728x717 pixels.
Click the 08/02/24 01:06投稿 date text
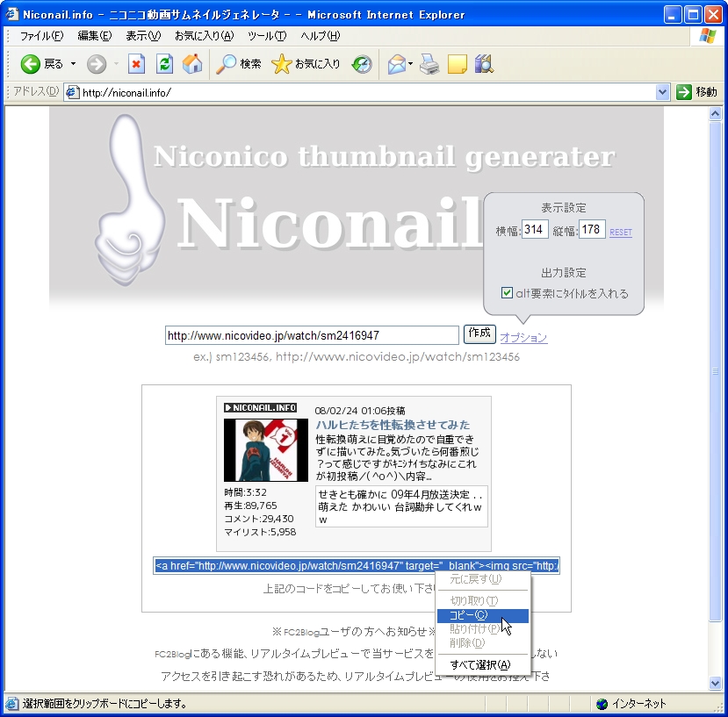pyautogui.click(x=360, y=411)
